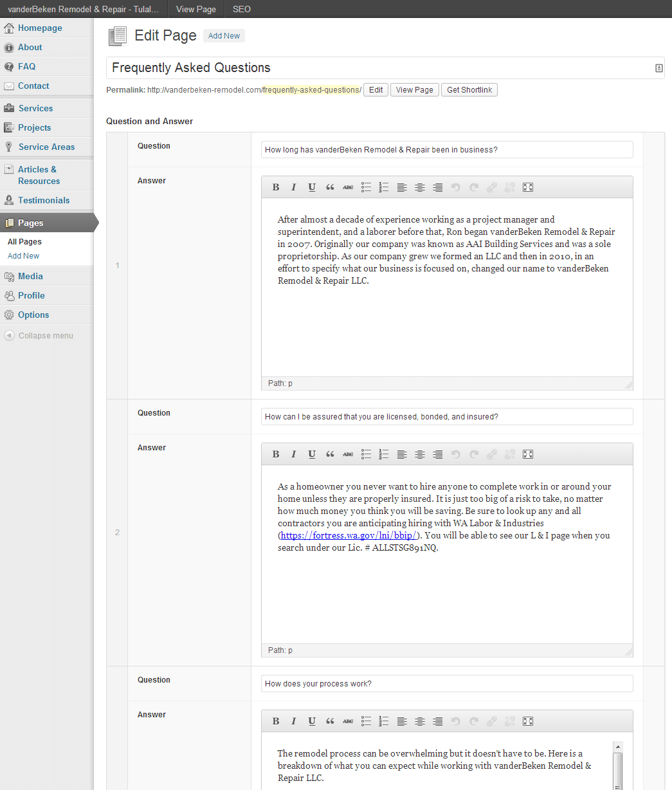Click permalink slug frequently-asked-questions
This screenshot has height=790, width=672.
pos(311,90)
